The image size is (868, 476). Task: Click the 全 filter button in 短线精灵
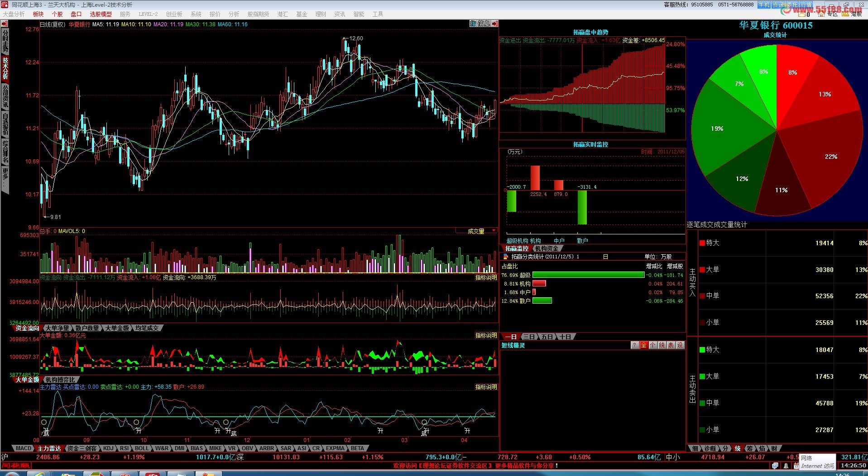pyautogui.click(x=644, y=345)
